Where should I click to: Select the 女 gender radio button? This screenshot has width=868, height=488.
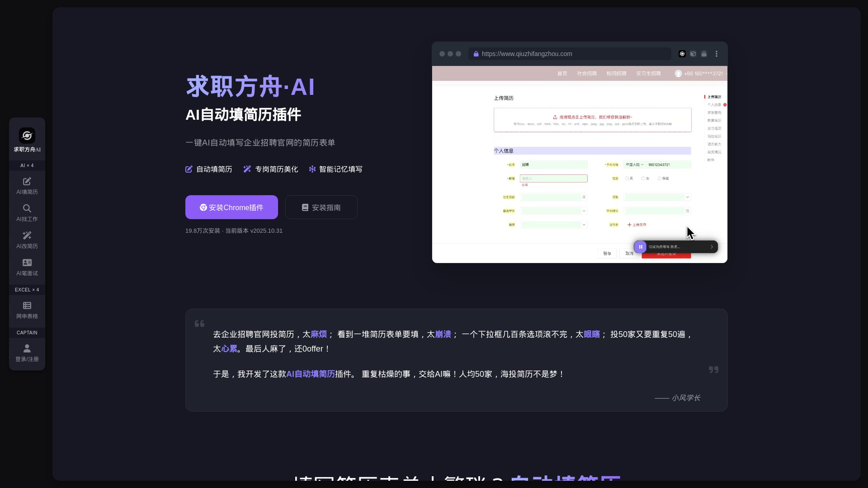643,178
